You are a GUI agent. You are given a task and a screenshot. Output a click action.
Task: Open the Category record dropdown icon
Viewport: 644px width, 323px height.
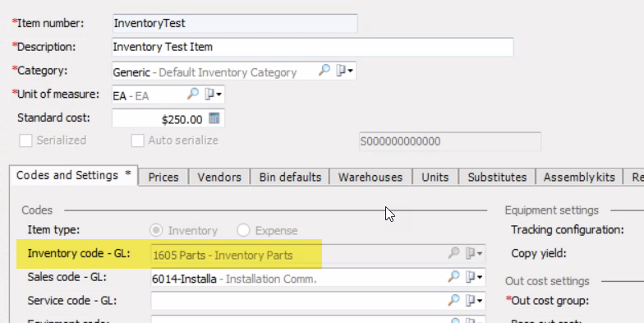[345, 71]
